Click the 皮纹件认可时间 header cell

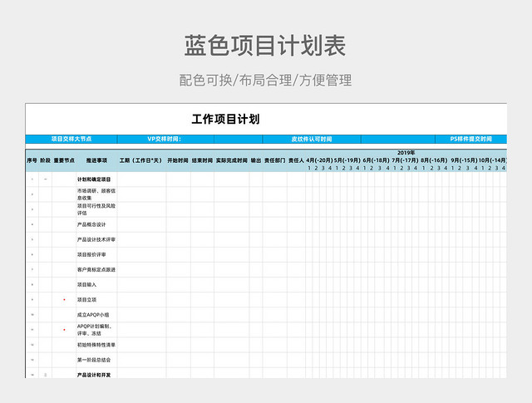click(312, 139)
